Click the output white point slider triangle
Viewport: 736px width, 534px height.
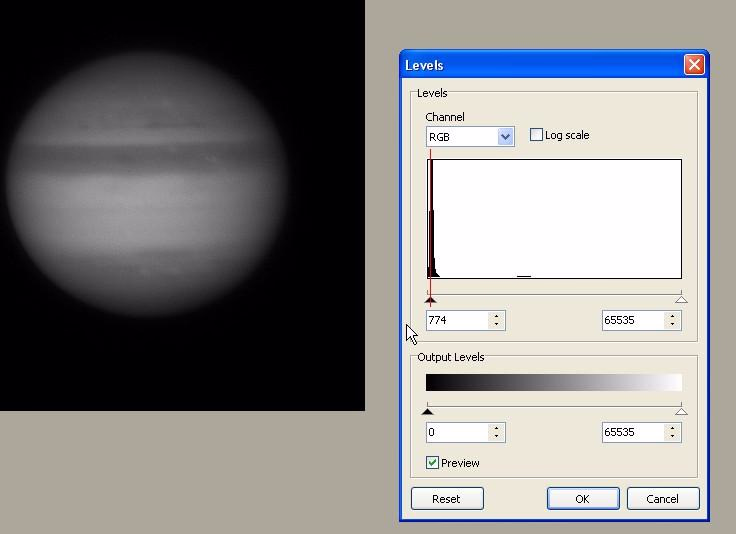pos(681,411)
